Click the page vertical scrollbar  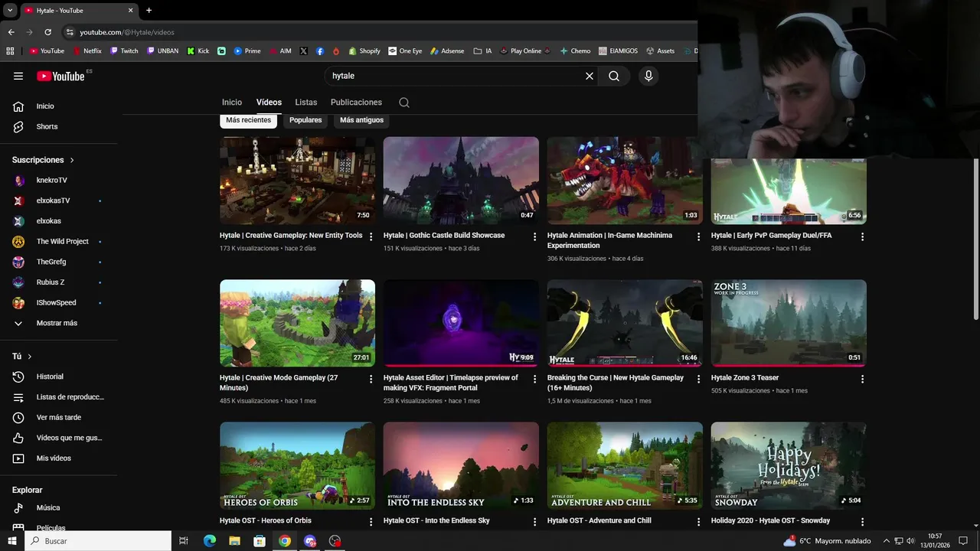click(x=975, y=240)
